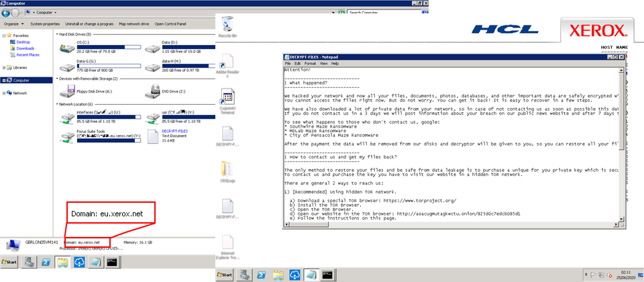Open the Organize dropdown
The image size is (644, 282).
point(14,24)
